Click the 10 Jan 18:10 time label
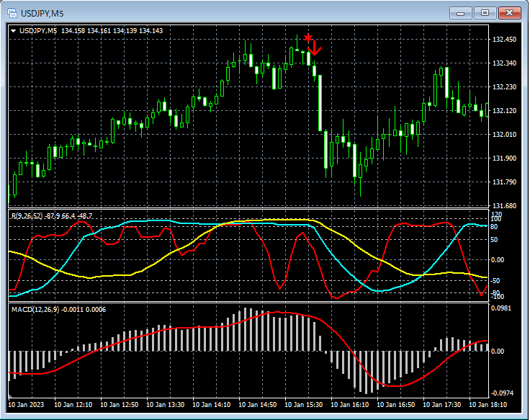The image size is (530, 420). click(488, 404)
